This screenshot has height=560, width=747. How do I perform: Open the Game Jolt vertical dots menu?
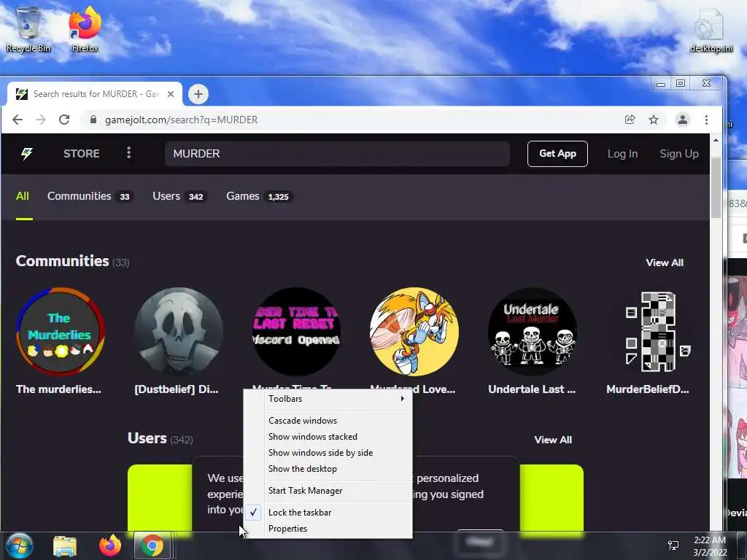tap(128, 153)
